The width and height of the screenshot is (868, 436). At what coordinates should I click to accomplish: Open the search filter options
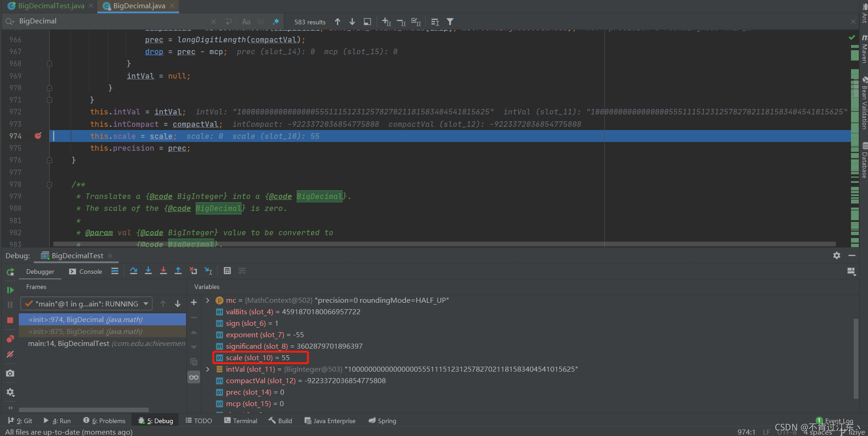[450, 22]
